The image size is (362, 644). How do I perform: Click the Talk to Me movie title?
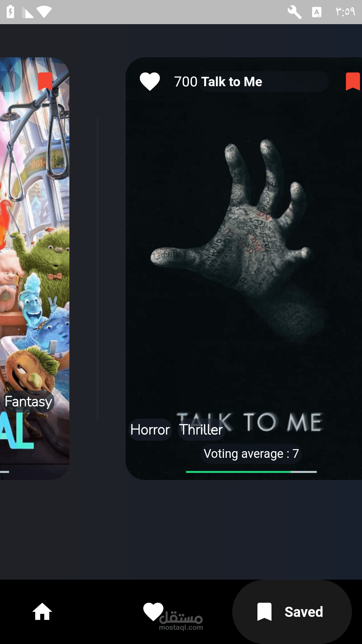point(232,82)
